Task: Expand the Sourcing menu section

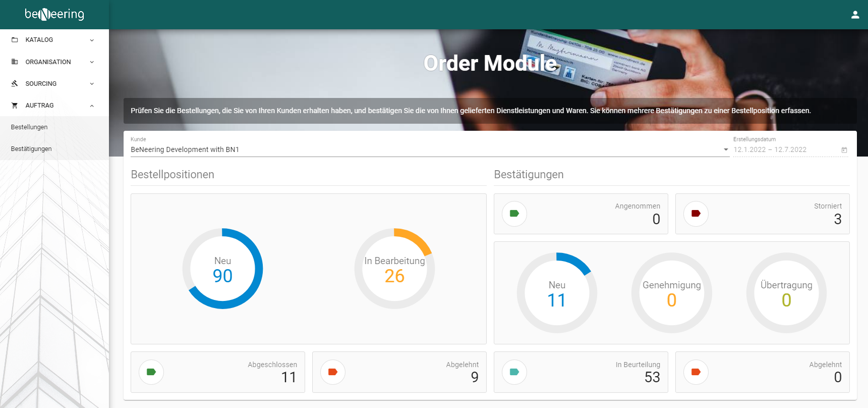Action: pos(54,84)
